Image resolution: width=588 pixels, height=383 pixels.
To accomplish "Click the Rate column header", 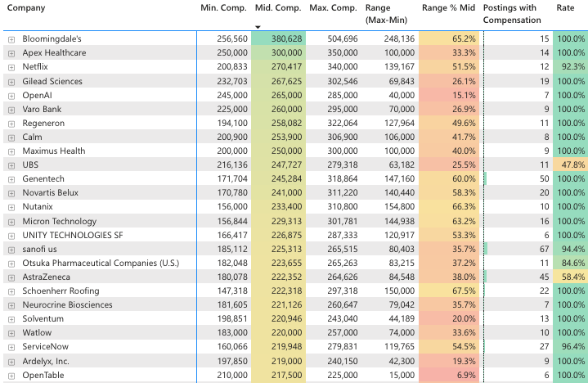I will (565, 8).
